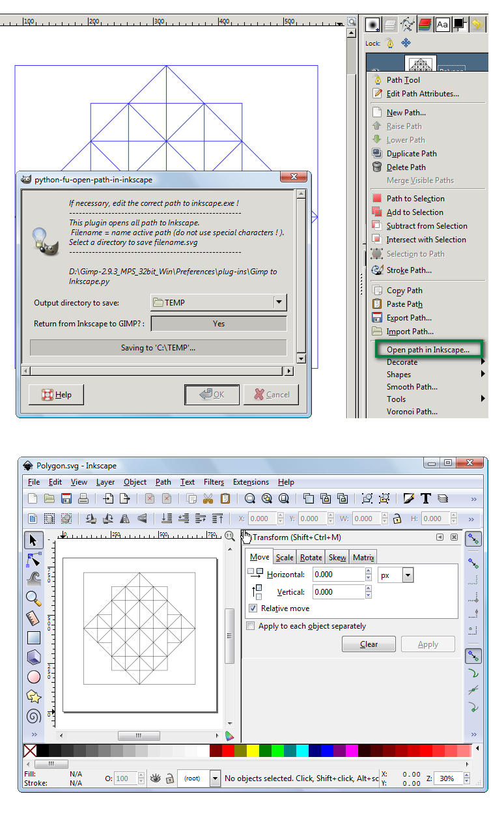Expand the Inkscape toolbox overflow chevron

34,734
